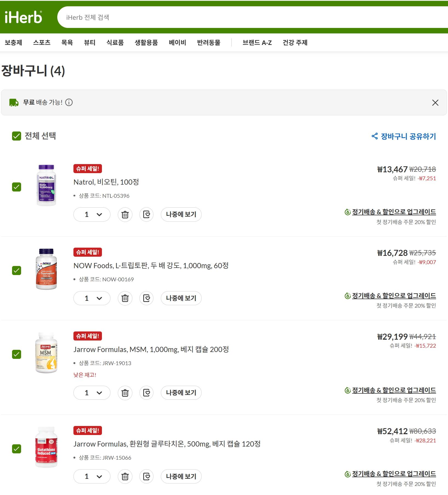This screenshot has height=495, width=448.
Task: Delete Natrol Biotin with trash icon
Action: [125, 214]
